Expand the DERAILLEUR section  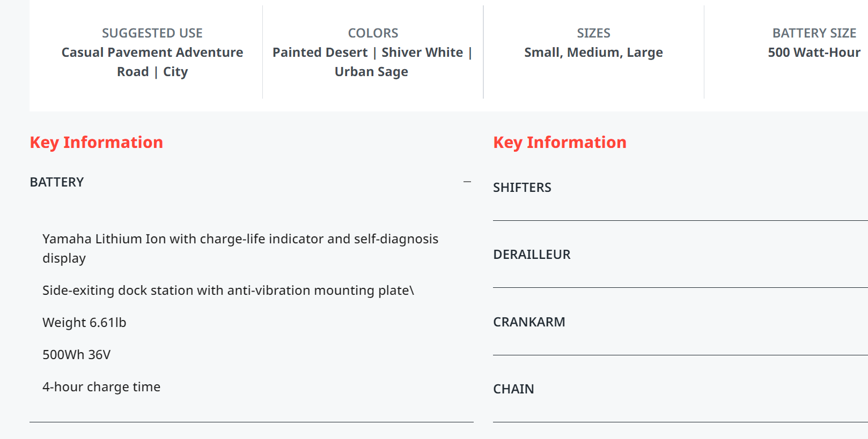click(x=532, y=255)
